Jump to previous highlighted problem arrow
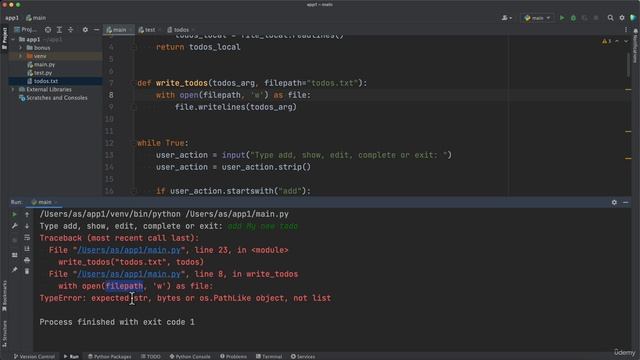The width and height of the screenshot is (640, 360). [x=617, y=41]
